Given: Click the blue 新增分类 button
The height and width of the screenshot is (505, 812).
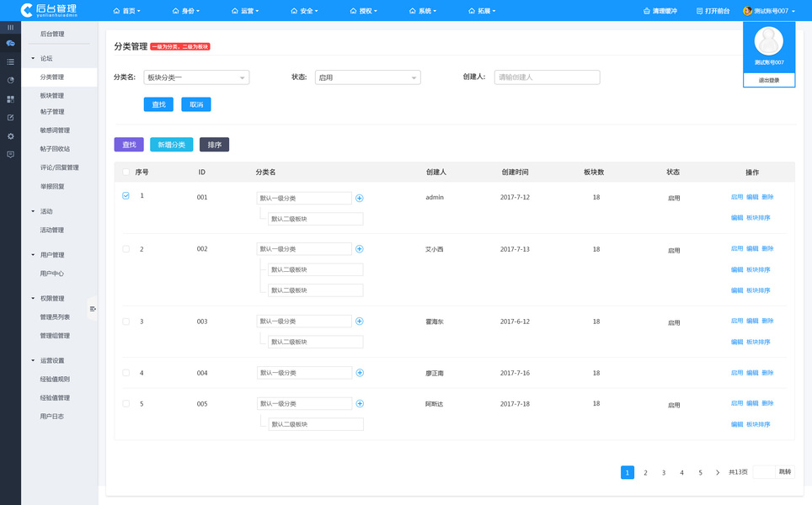Looking at the screenshot, I should point(171,145).
